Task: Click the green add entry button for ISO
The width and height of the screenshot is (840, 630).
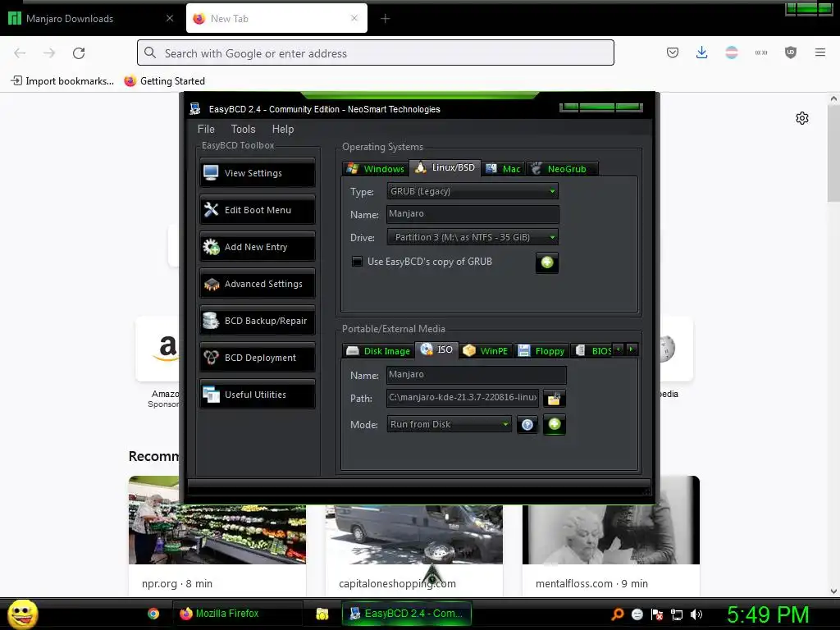Action: 555,424
